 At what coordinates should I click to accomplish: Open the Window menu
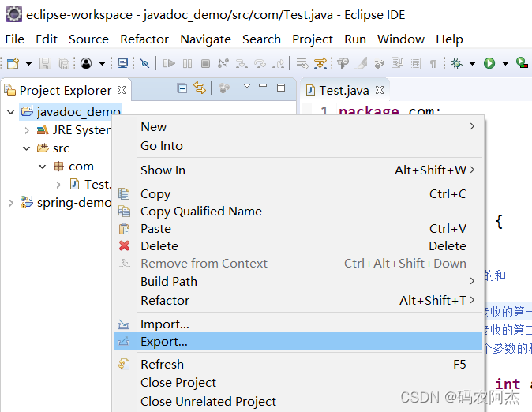point(401,39)
